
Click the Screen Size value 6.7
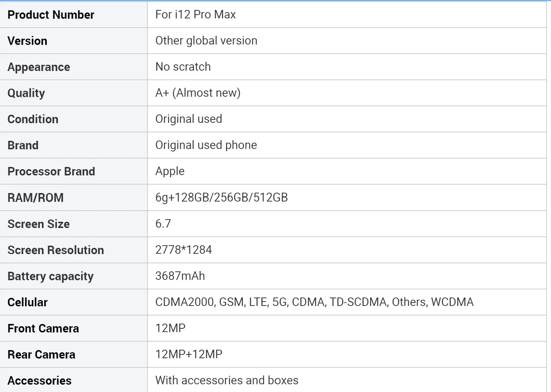[163, 224]
